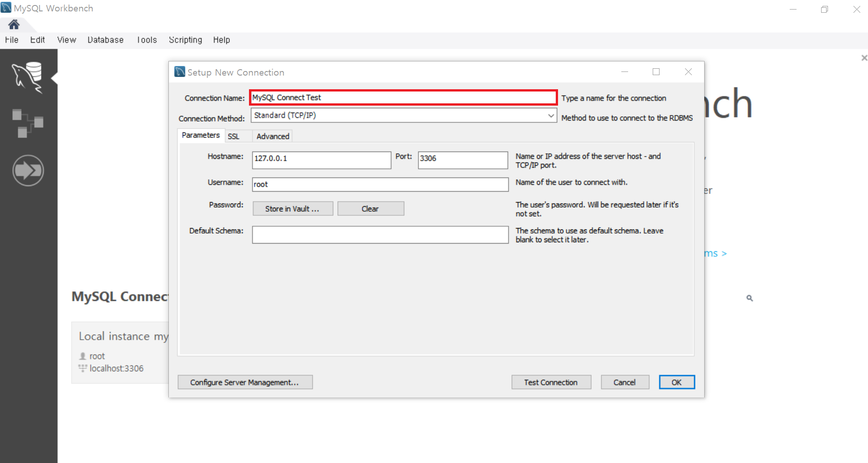Click the 'localhost:3306' text on the tile
The image size is (868, 463).
116,368
